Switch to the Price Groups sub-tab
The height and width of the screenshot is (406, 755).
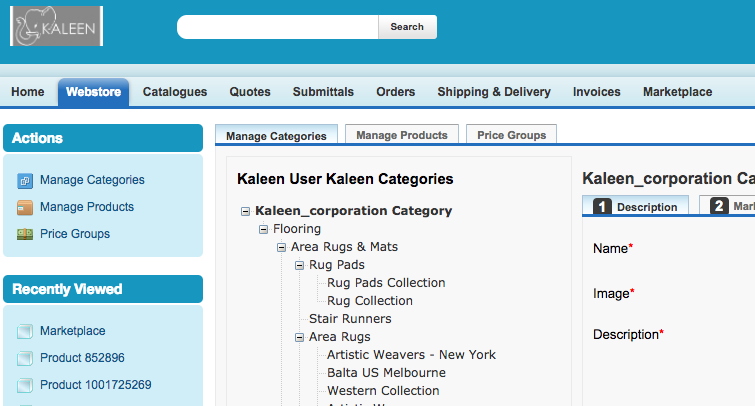point(511,135)
